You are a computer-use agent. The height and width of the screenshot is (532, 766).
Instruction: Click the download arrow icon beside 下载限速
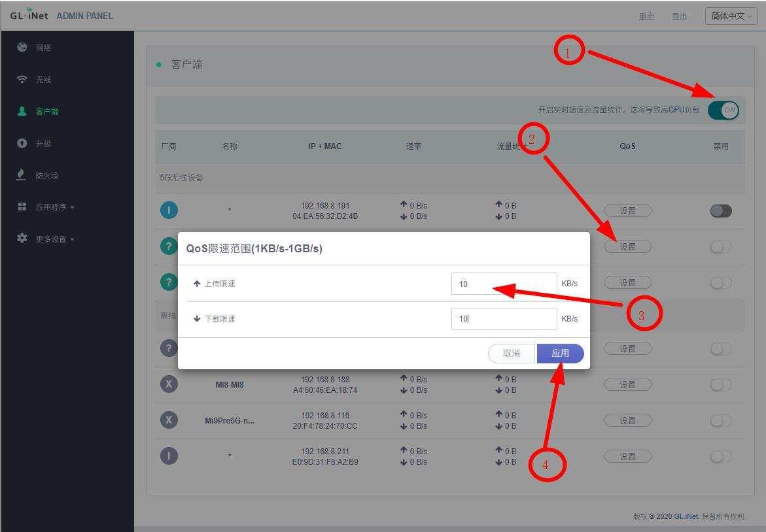(x=197, y=319)
